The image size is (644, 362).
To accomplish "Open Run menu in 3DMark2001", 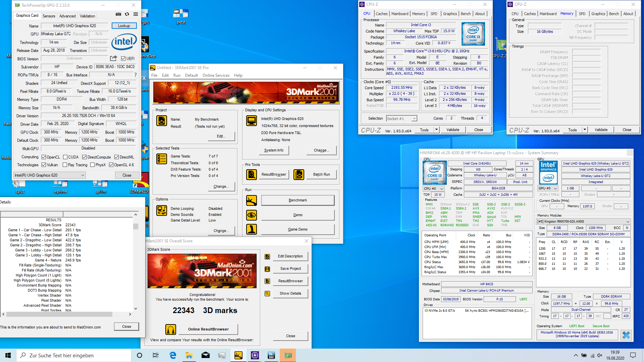I will (x=177, y=75).
